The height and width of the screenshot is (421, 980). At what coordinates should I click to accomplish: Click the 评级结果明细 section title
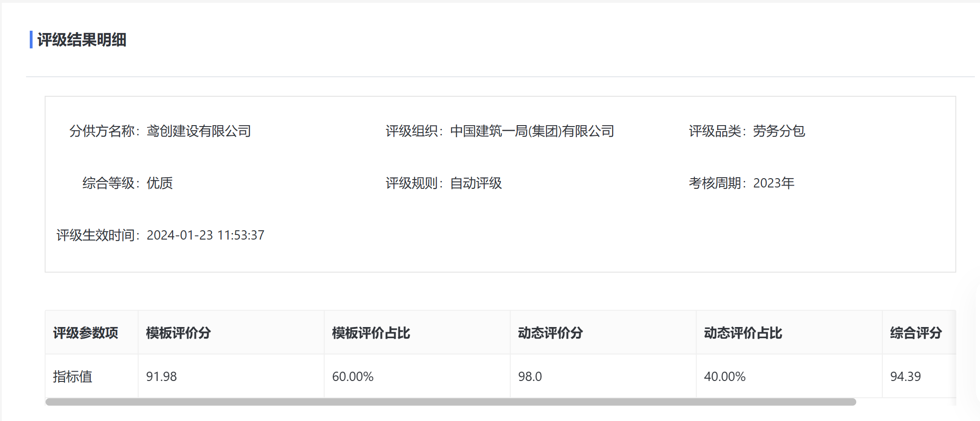[x=81, y=40]
